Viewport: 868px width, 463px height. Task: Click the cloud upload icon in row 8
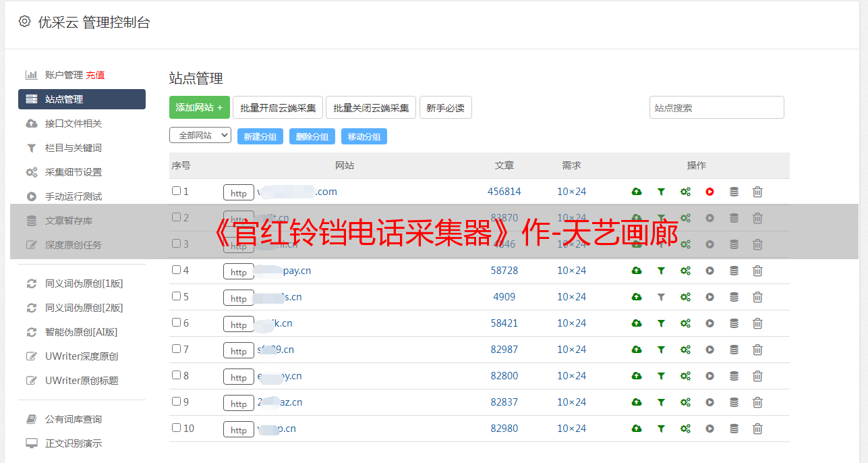point(637,376)
